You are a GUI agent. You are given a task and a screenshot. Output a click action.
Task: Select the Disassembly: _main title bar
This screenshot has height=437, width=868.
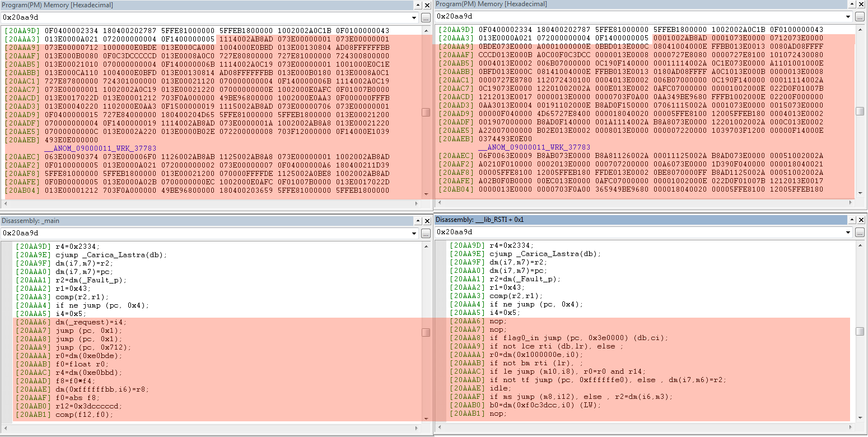[x=207, y=221]
